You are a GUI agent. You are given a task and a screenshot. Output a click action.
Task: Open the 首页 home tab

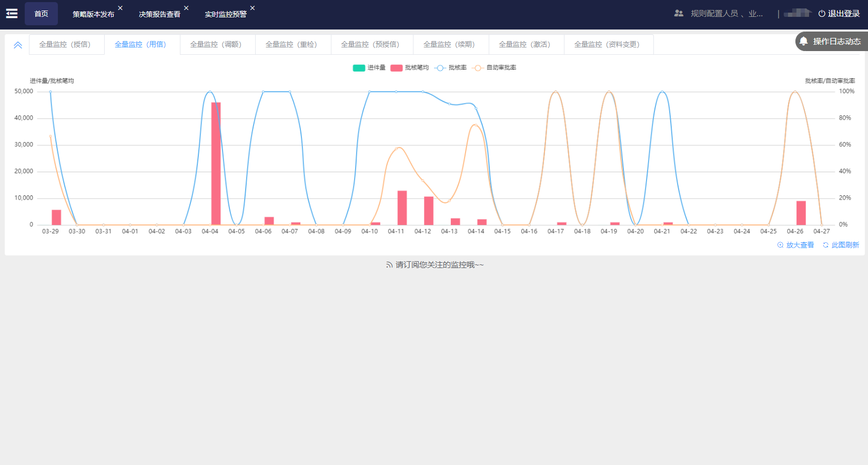pos(41,14)
